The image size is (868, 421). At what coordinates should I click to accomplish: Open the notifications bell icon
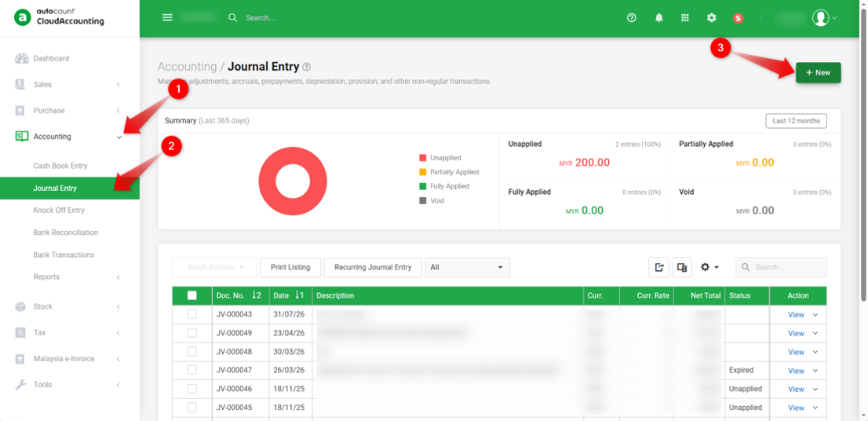coord(658,18)
